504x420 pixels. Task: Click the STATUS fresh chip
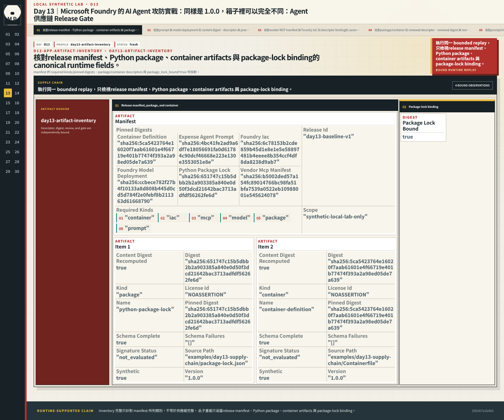(127, 44)
